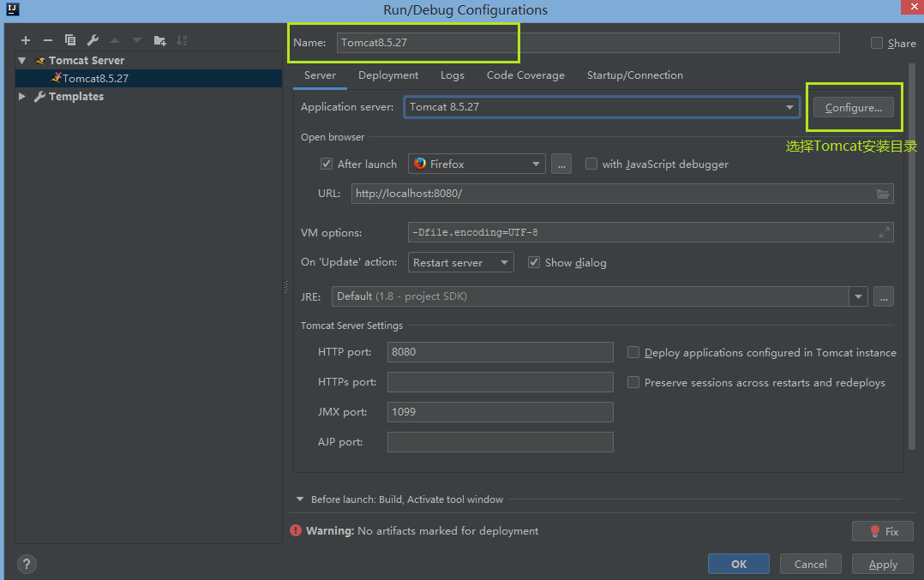Select Tomcat8.5.27 in the configuration tree
924x580 pixels.
click(x=148, y=78)
